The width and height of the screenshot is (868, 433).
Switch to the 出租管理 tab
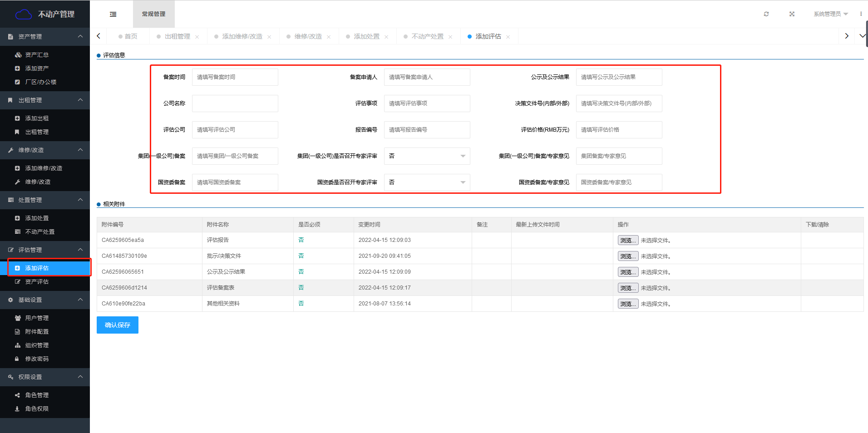pyautogui.click(x=178, y=37)
